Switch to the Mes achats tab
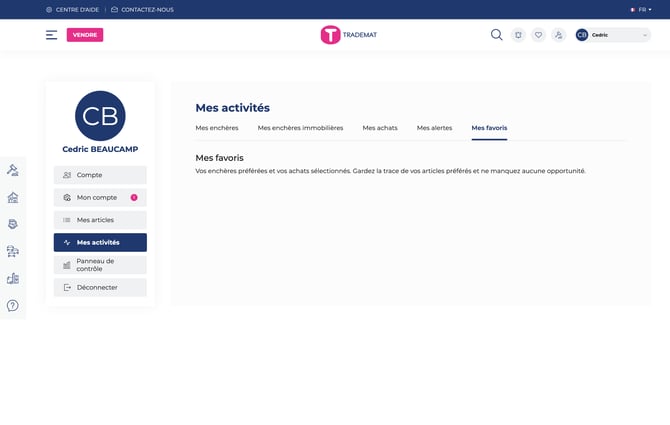The height and width of the screenshot is (425, 670). point(380,128)
